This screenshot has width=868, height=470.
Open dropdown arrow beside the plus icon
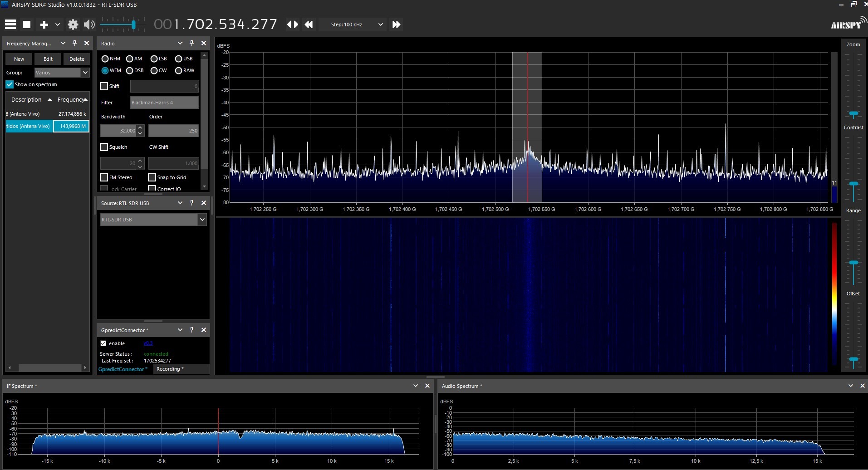58,24
